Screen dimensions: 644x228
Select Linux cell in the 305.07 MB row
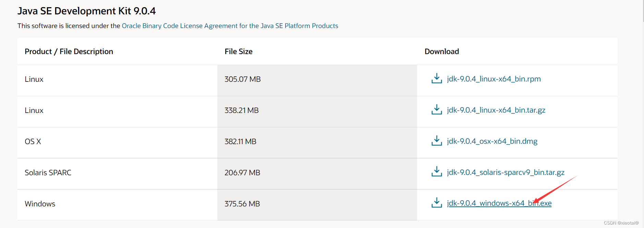click(117, 80)
